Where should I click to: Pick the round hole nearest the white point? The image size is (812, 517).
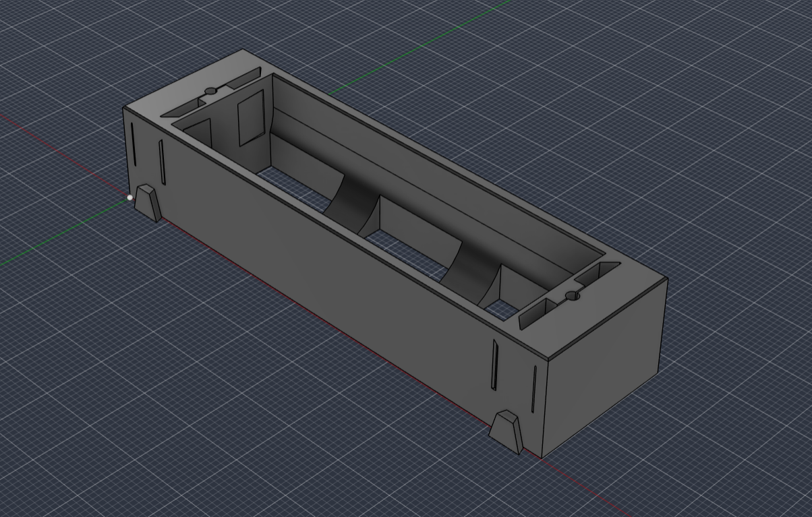210,90
